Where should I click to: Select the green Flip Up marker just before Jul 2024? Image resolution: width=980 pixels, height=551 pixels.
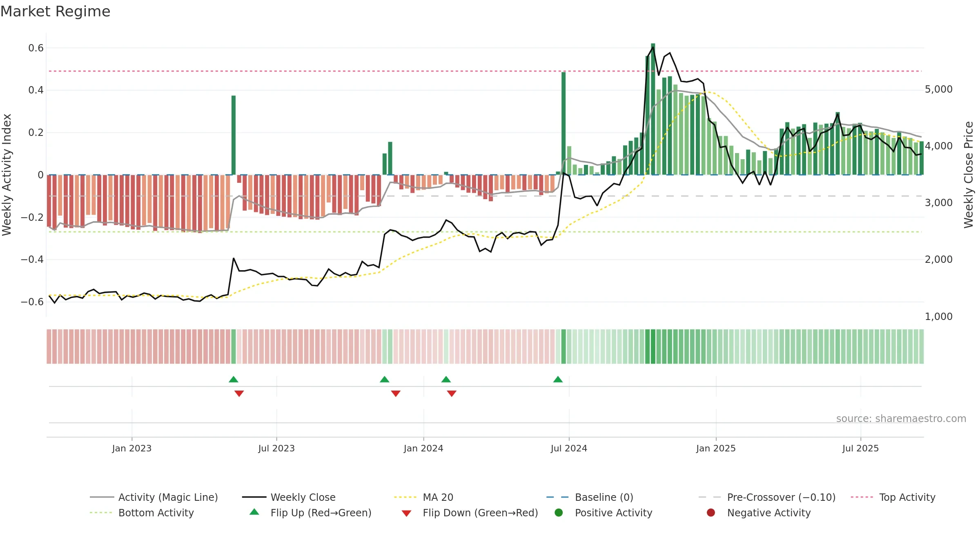coord(558,379)
